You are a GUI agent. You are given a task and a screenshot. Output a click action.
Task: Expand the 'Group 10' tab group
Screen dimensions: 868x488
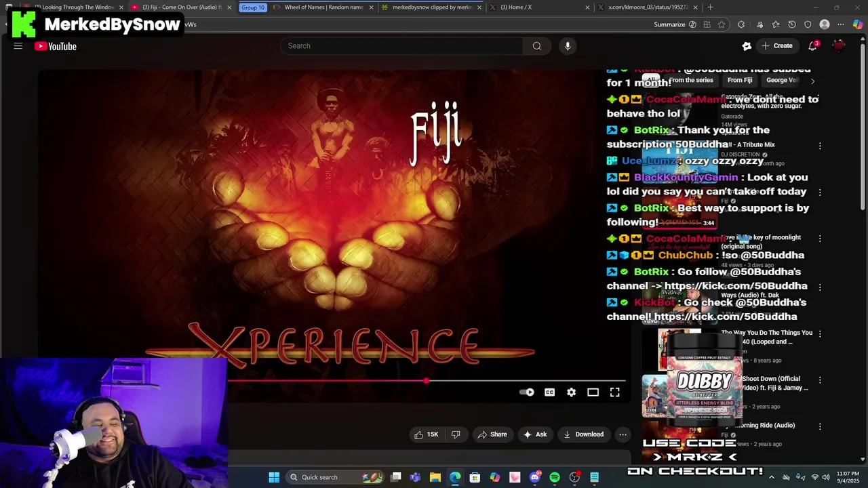click(253, 7)
